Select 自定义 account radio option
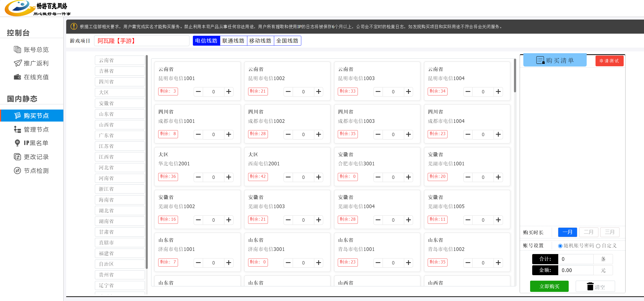Image resolution: width=644 pixels, height=301 pixels. [x=598, y=246]
